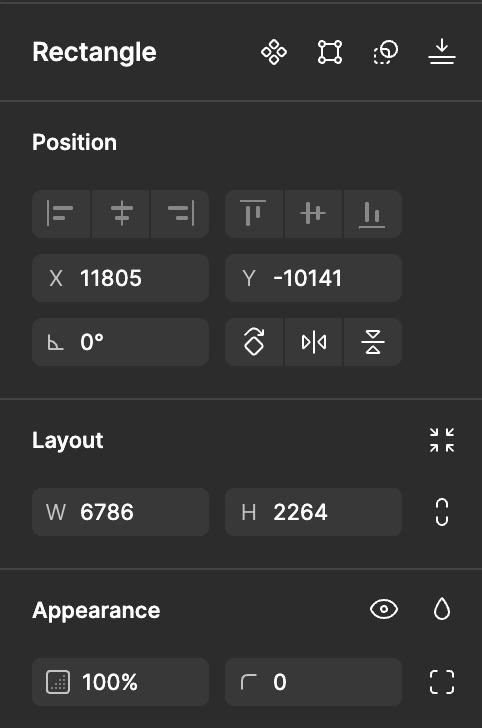Align the rectangle to the right

pyautogui.click(x=180, y=214)
